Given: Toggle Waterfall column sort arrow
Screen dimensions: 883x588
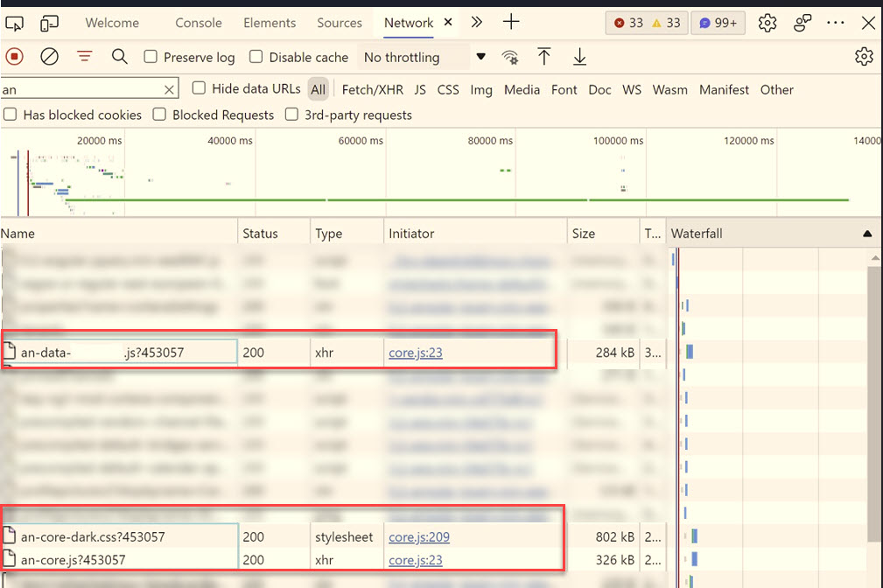Looking at the screenshot, I should point(867,233).
